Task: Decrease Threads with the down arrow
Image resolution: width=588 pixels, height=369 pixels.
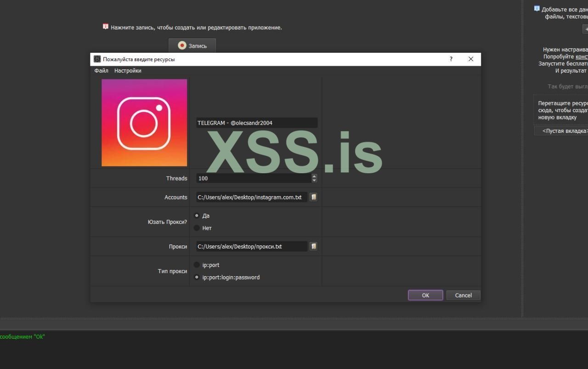Action: pos(314,181)
